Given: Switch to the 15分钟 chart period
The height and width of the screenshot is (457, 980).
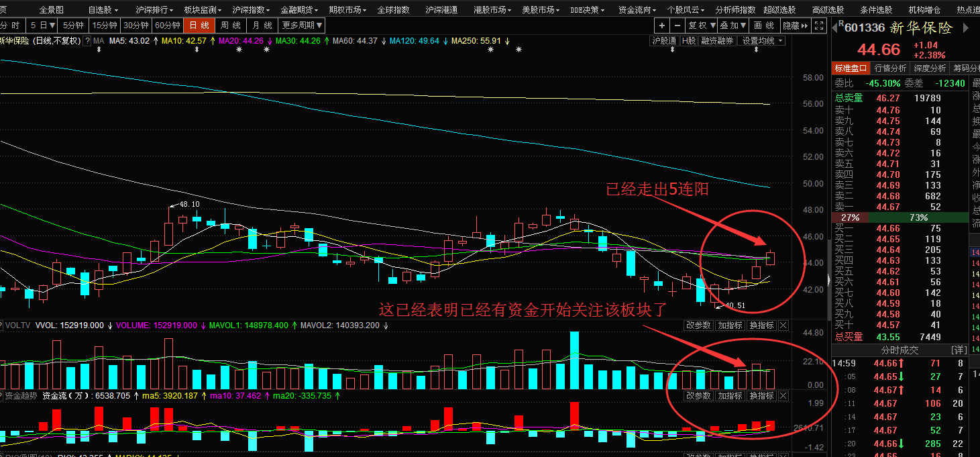Looking at the screenshot, I should pyautogui.click(x=104, y=26).
